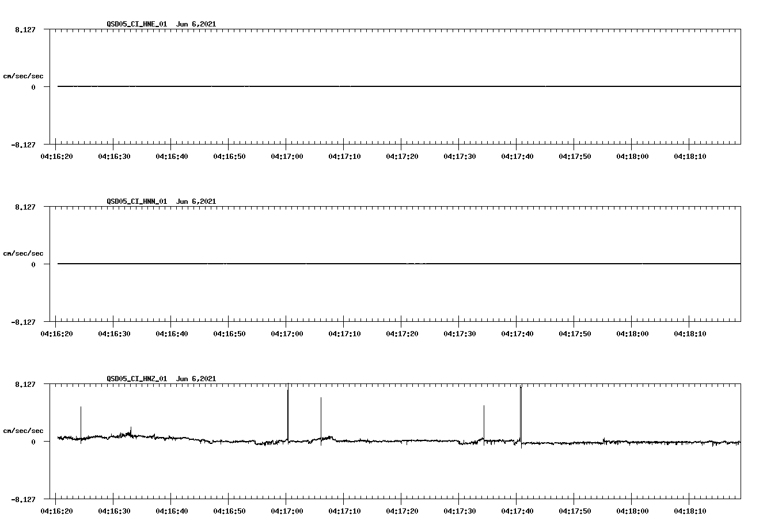Click 04:16:30 time label under HNZ plot
The width and height of the screenshot is (782, 532).
(114, 511)
